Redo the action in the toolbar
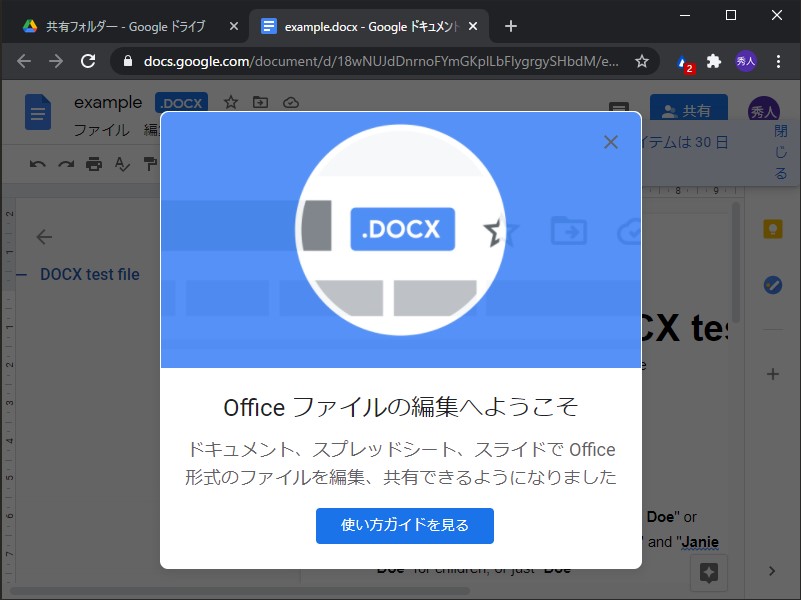 click(x=66, y=164)
